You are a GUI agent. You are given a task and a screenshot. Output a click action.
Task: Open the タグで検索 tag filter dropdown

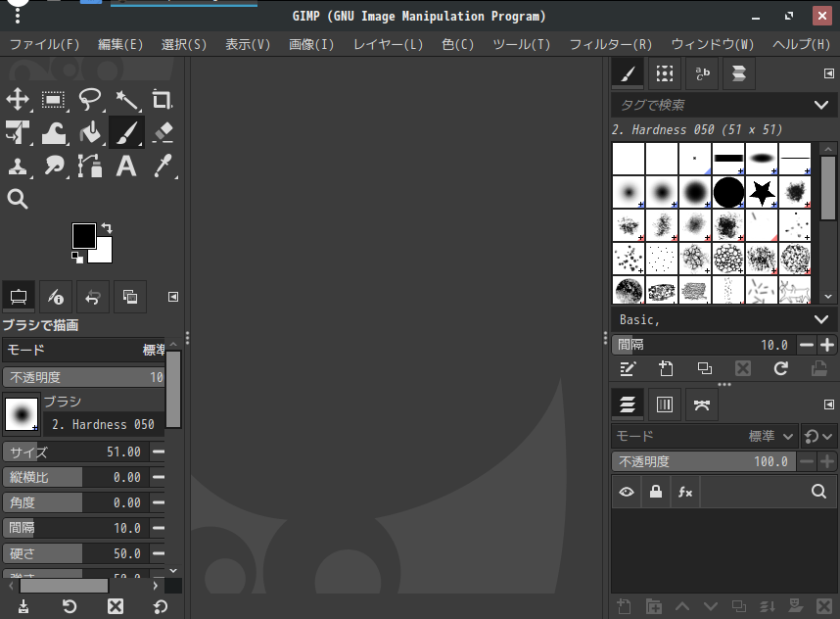(820, 105)
